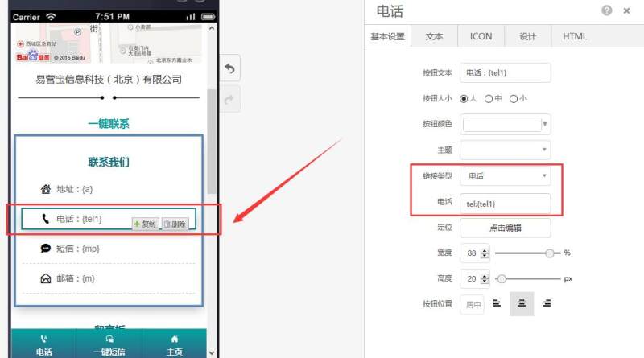This screenshot has height=358, width=644.
Task: Click the 按钮颜色 color swatch field
Action: (502, 124)
